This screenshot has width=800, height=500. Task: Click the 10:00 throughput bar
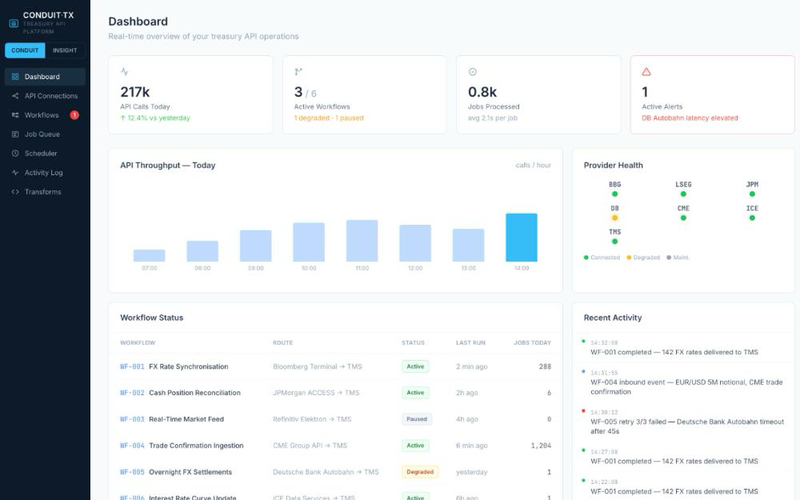(x=309, y=242)
